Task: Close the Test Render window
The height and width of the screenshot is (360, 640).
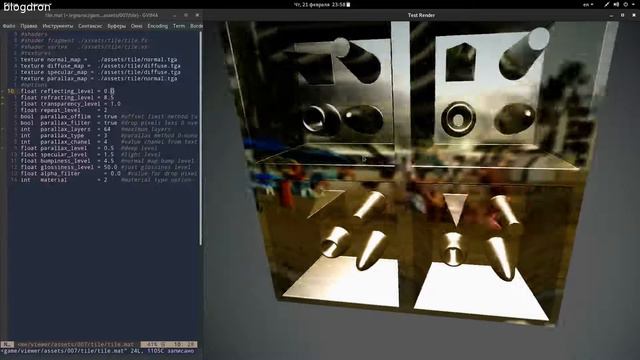Action: pos(634,15)
